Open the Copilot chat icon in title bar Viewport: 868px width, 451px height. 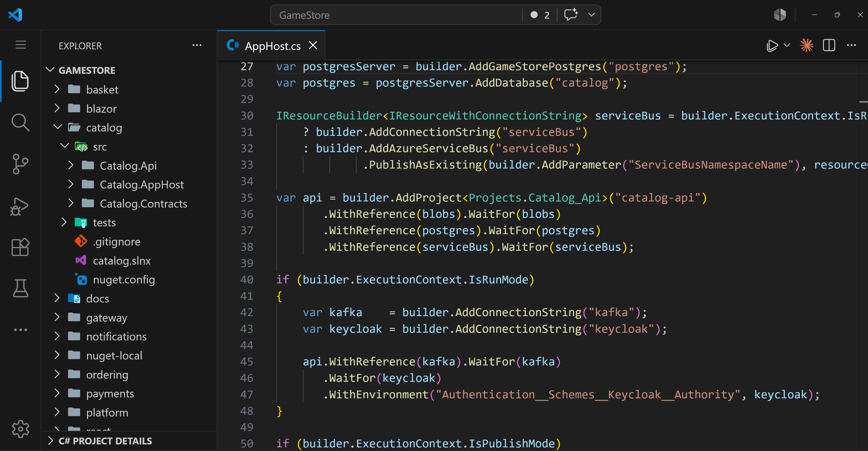coord(571,15)
